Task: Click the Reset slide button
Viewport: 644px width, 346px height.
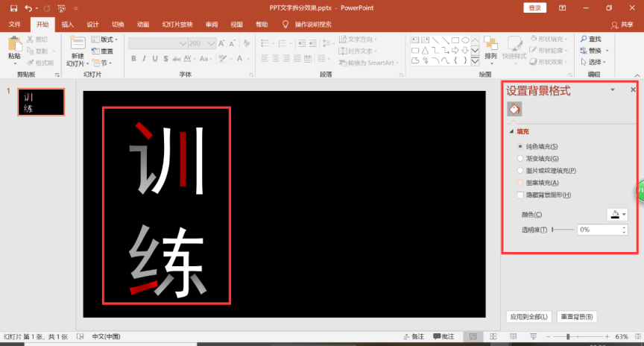Action: point(103,51)
